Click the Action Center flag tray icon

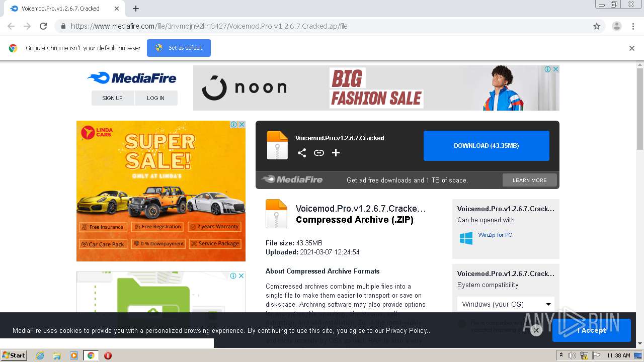(596, 355)
